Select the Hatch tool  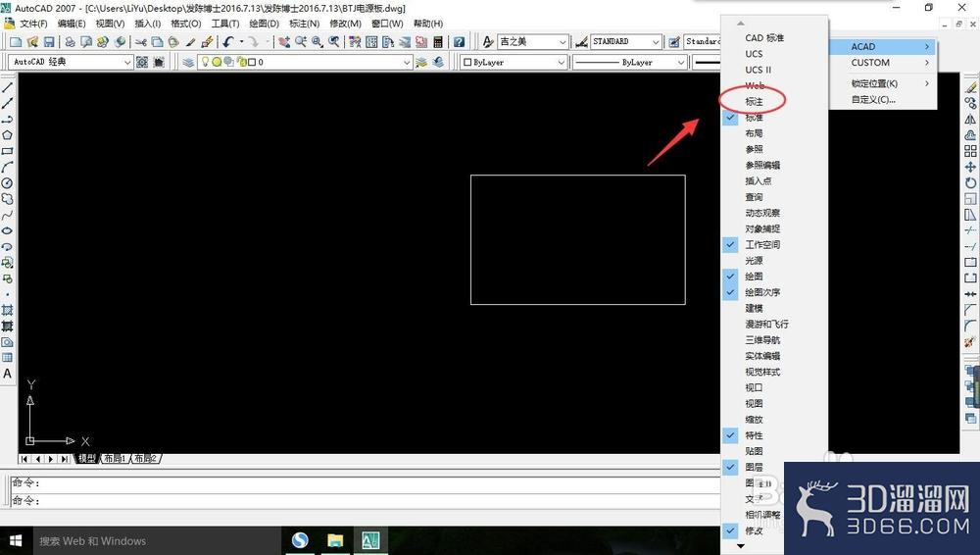pyautogui.click(x=8, y=311)
